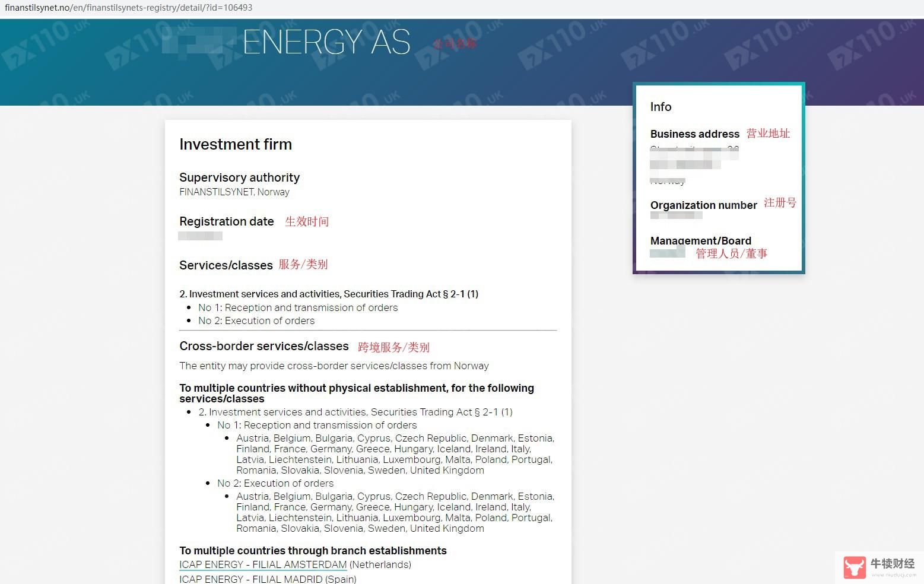Click the 'Organization number' label
The width and height of the screenshot is (924, 584).
click(704, 205)
